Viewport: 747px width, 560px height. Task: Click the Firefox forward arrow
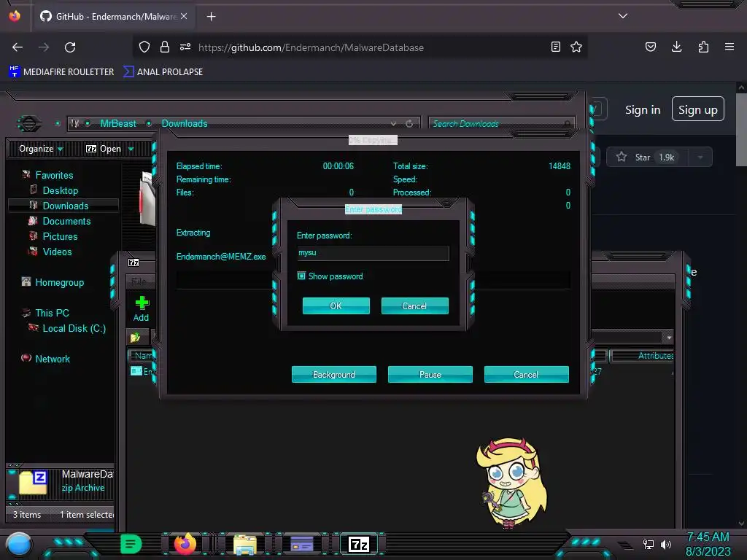44,47
